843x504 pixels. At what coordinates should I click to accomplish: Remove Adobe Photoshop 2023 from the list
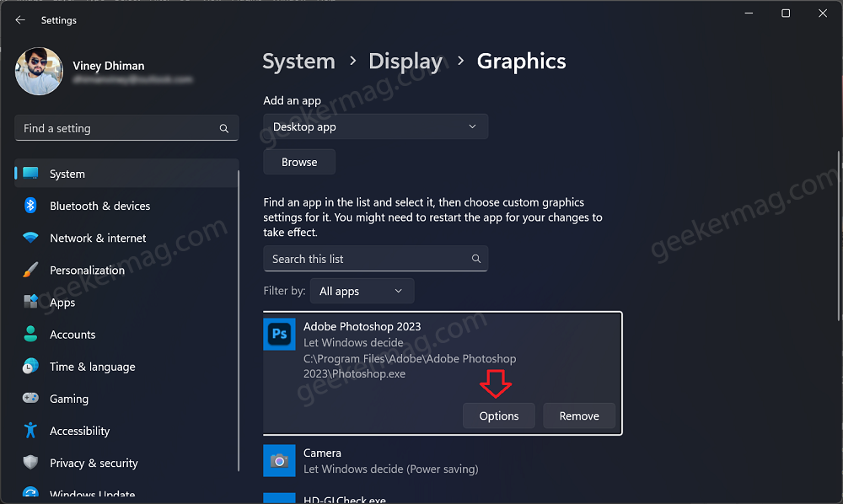pyautogui.click(x=579, y=416)
